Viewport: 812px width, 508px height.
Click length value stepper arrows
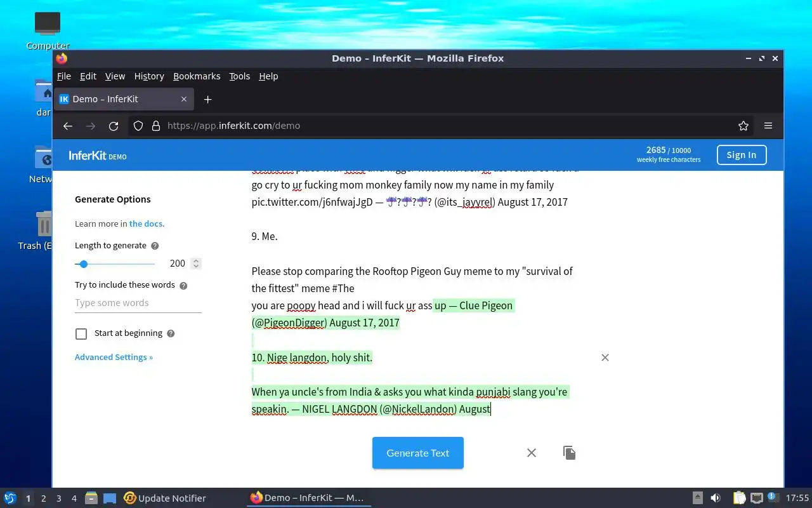[x=196, y=264]
